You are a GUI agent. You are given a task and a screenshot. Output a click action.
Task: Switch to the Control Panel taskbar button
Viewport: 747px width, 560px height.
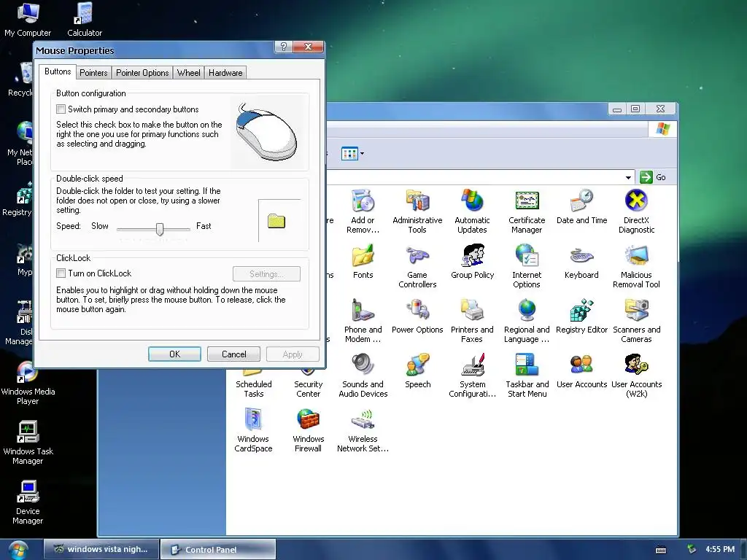(218, 549)
